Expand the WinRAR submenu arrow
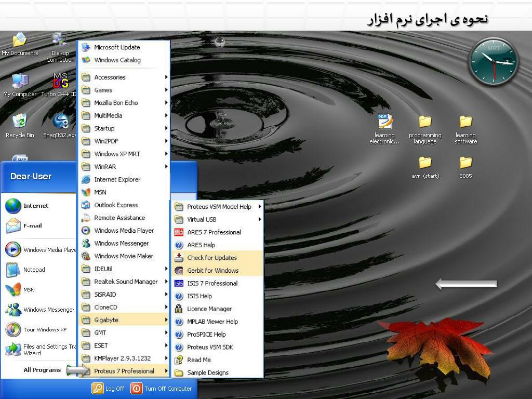Image resolution: width=532 pixels, height=399 pixels. pyautogui.click(x=166, y=167)
